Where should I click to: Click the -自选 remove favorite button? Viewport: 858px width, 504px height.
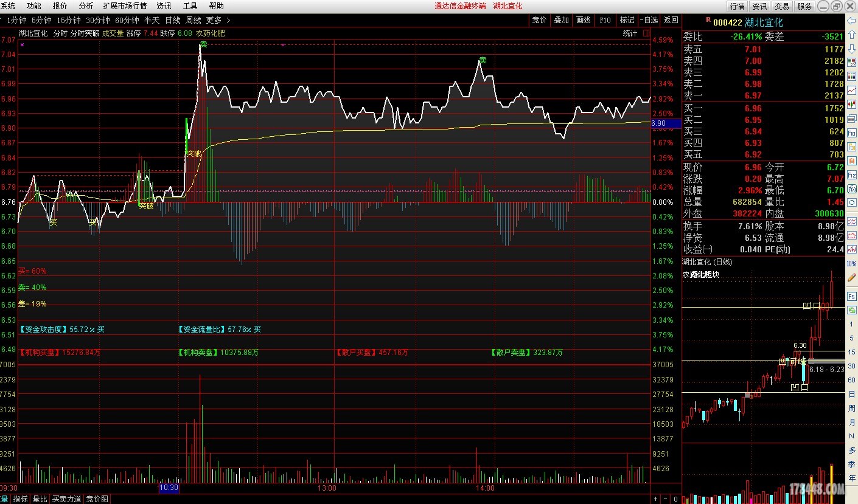(x=649, y=20)
